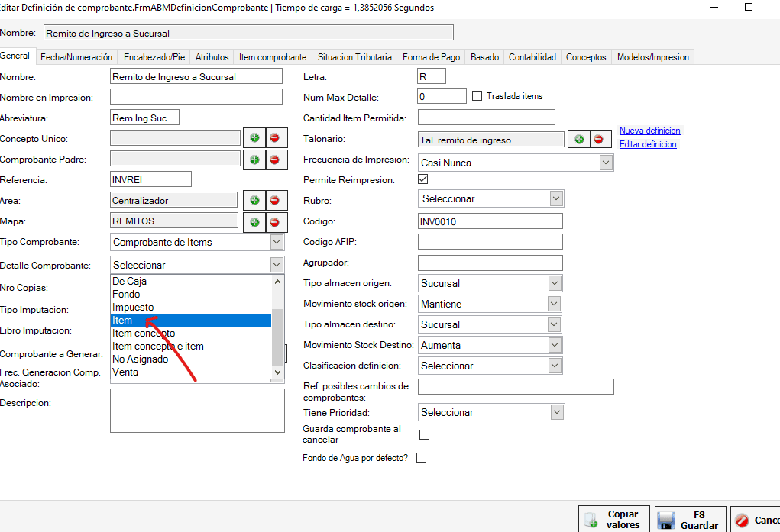Screen dimensions: 780x532
Task: Tick Guarda comprobante al cancelar checkbox
Action: pos(425,434)
